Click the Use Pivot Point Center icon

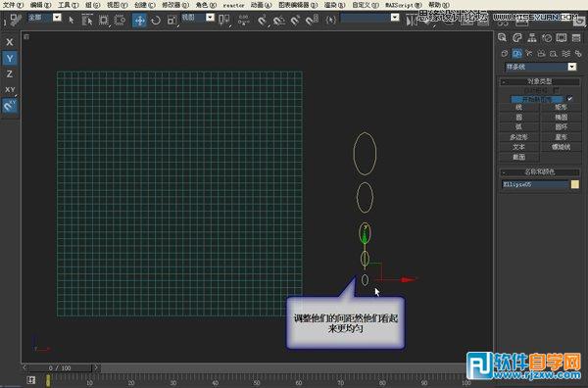point(223,20)
